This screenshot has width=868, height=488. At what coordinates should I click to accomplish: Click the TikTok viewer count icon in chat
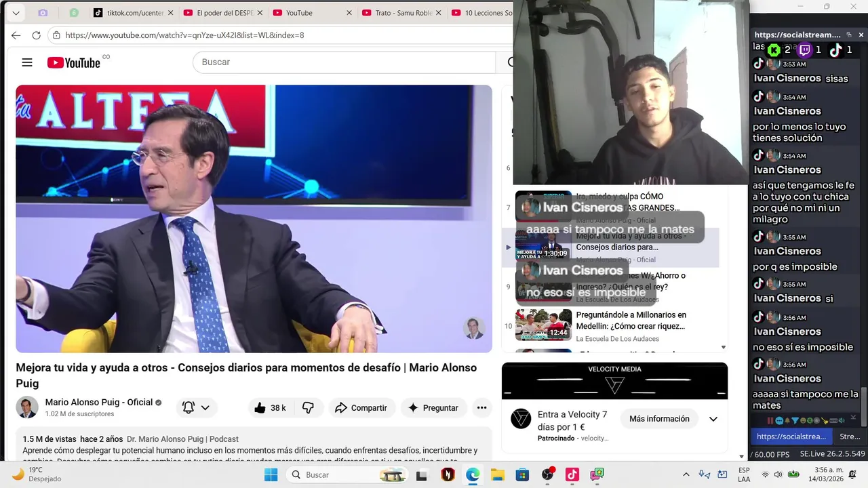835,49
